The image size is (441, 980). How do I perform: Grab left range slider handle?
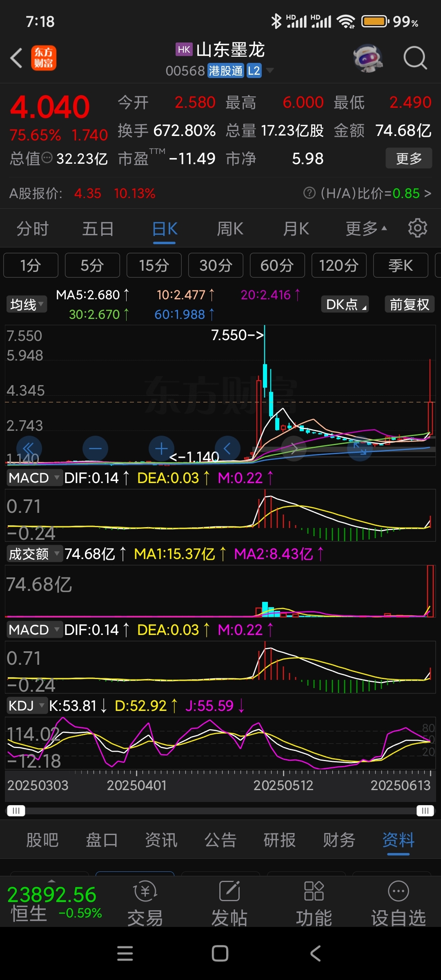coord(16,811)
